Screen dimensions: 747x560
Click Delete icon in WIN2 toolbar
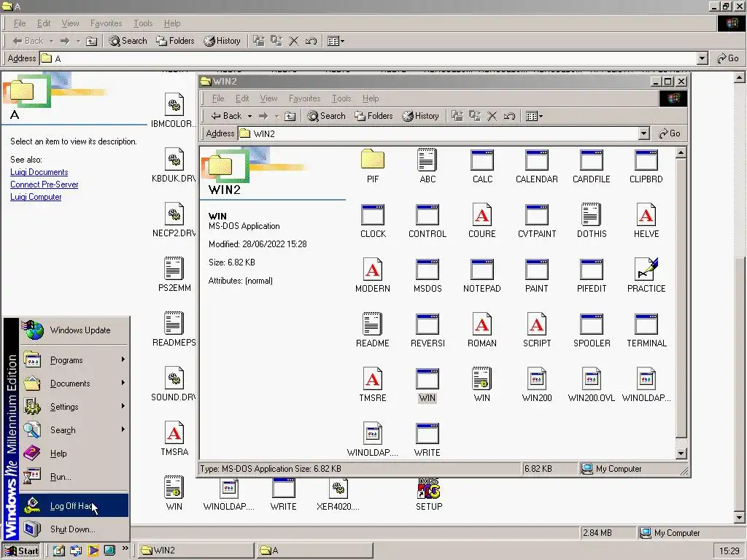492,116
